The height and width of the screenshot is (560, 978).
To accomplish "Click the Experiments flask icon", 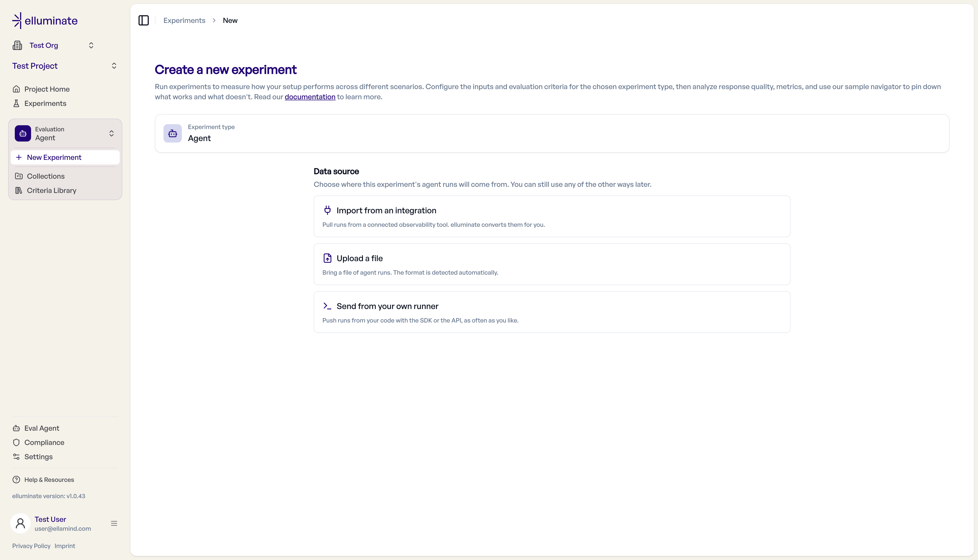I will pyautogui.click(x=16, y=103).
